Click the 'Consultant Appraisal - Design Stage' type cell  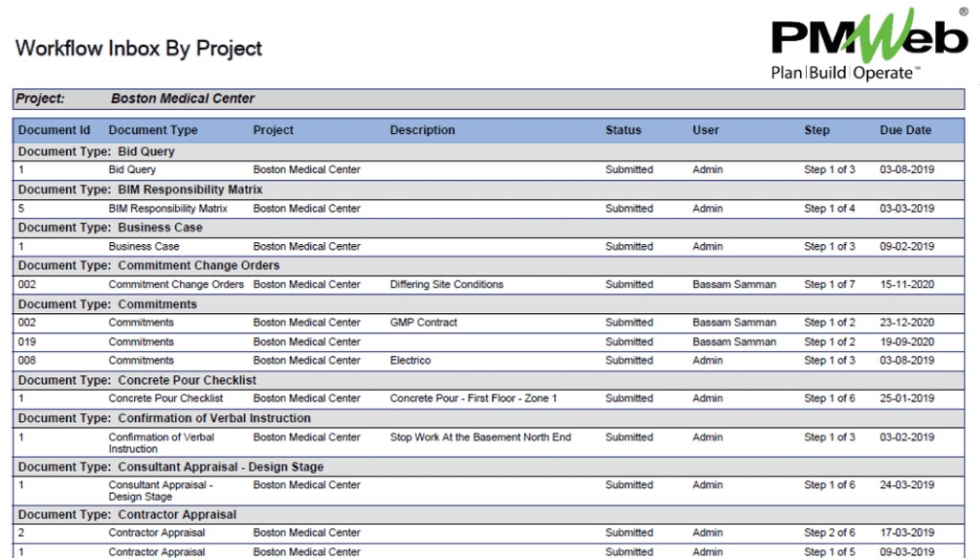(x=161, y=491)
